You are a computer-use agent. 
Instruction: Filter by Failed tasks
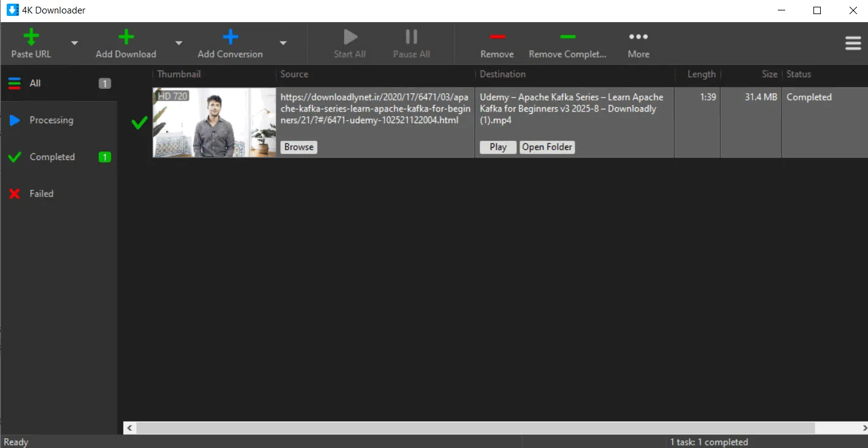59,194
